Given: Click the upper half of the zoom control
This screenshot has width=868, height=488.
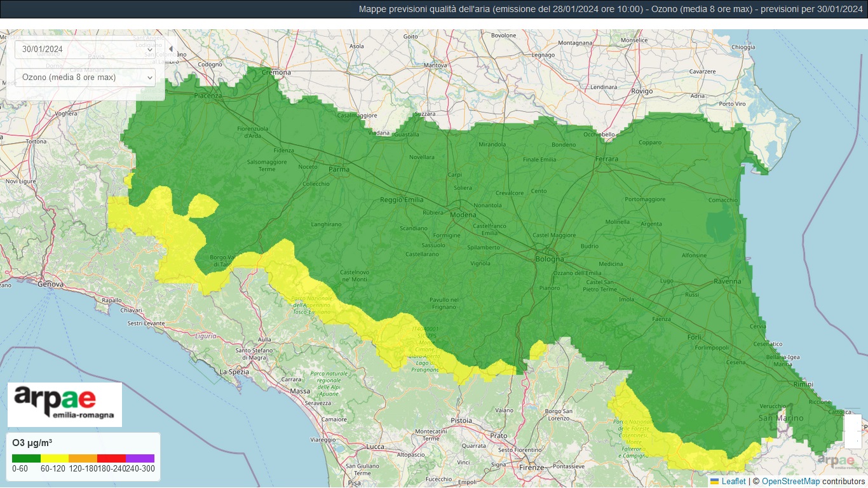Looking at the screenshot, I should pyautogui.click(x=852, y=423).
